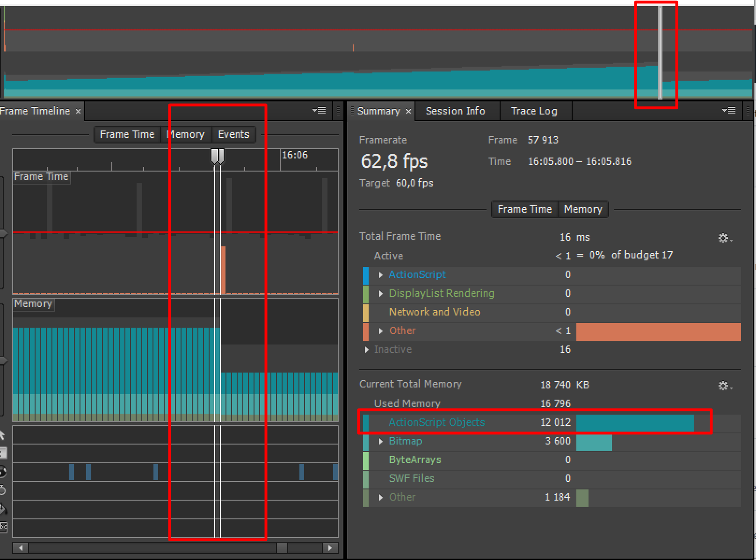Expand the Bitmap memory row
This screenshot has height=560, width=756.
coord(380,441)
